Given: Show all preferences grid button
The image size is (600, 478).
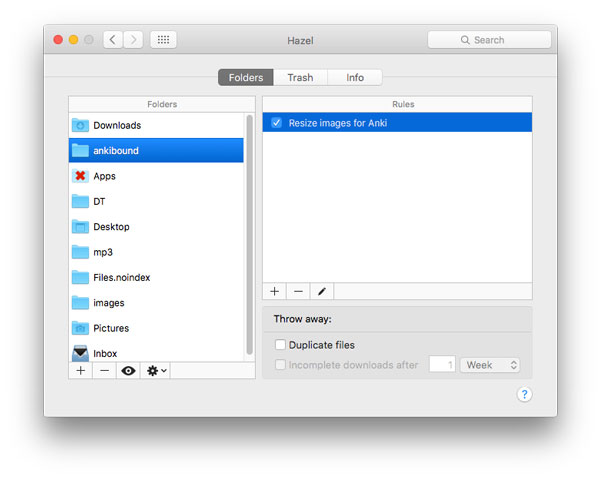Looking at the screenshot, I should [163, 40].
